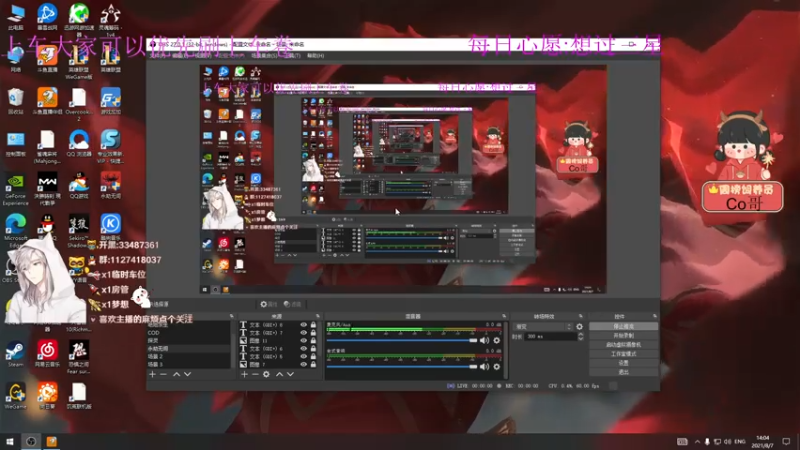Open Windows Start menu
The height and width of the screenshot is (450, 800).
click(10, 441)
